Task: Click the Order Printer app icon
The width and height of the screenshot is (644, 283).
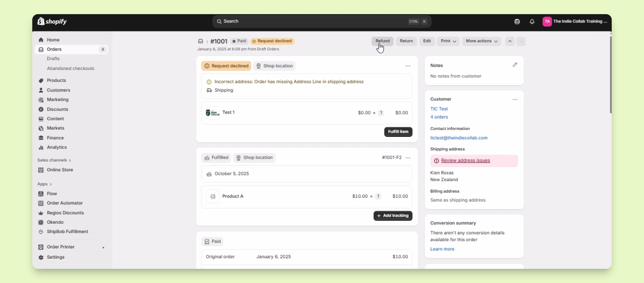Action: [41, 247]
